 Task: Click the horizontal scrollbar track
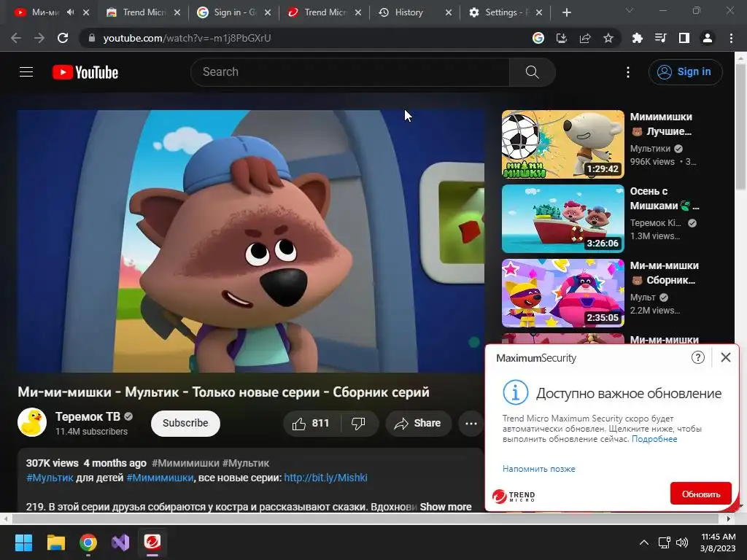point(367,518)
